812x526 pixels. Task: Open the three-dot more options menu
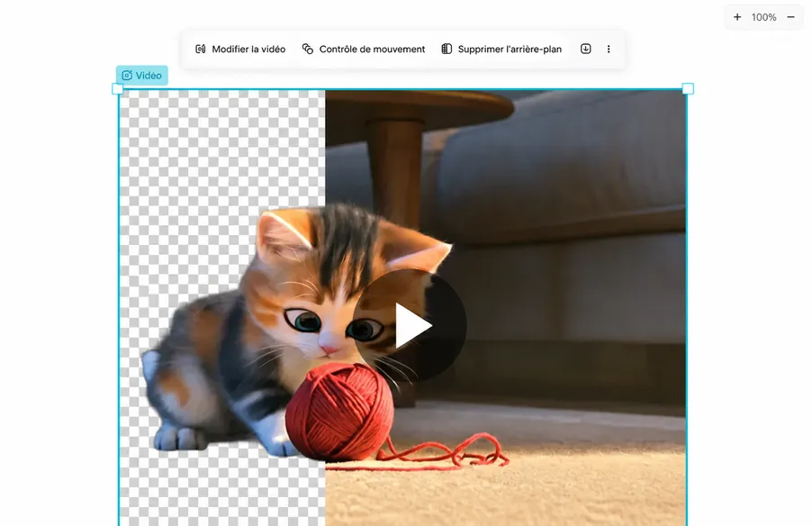coord(609,50)
